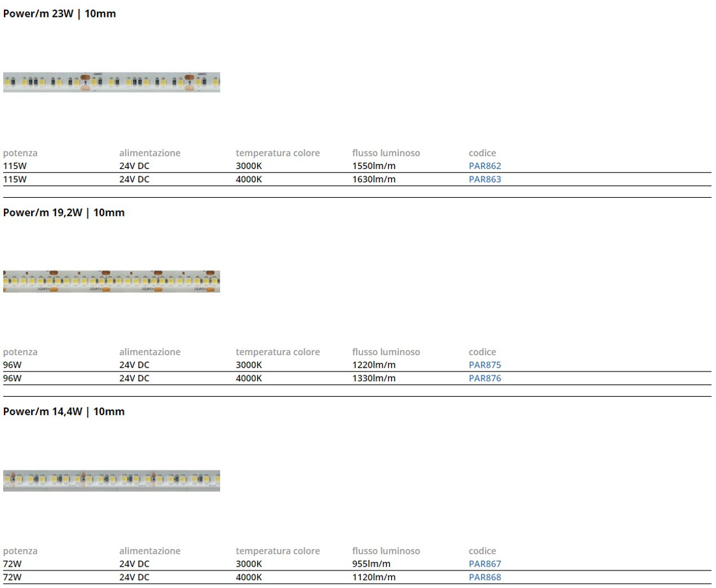Click the 115W power value in PAR862 row
Viewport: 716px width, 588px height.
click(15, 166)
